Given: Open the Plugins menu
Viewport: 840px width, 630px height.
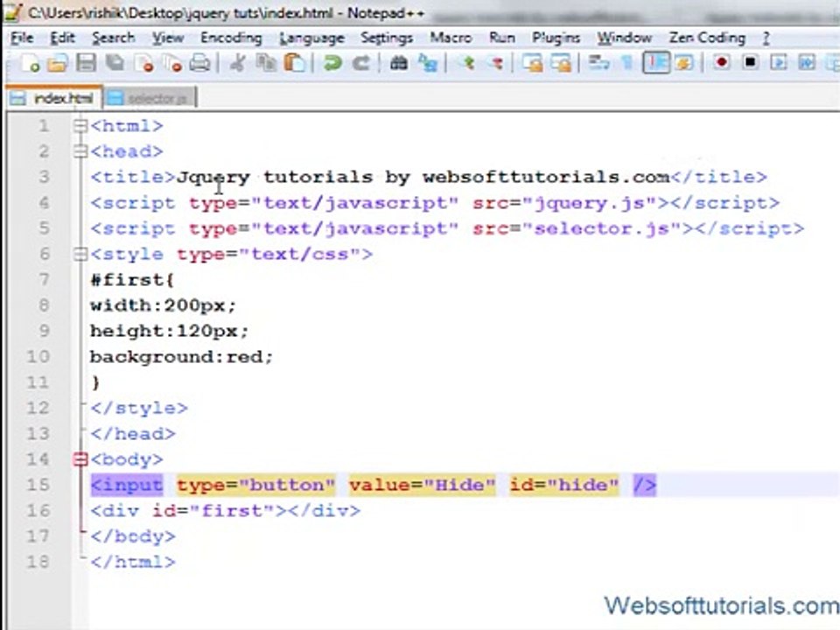Looking at the screenshot, I should (x=556, y=38).
